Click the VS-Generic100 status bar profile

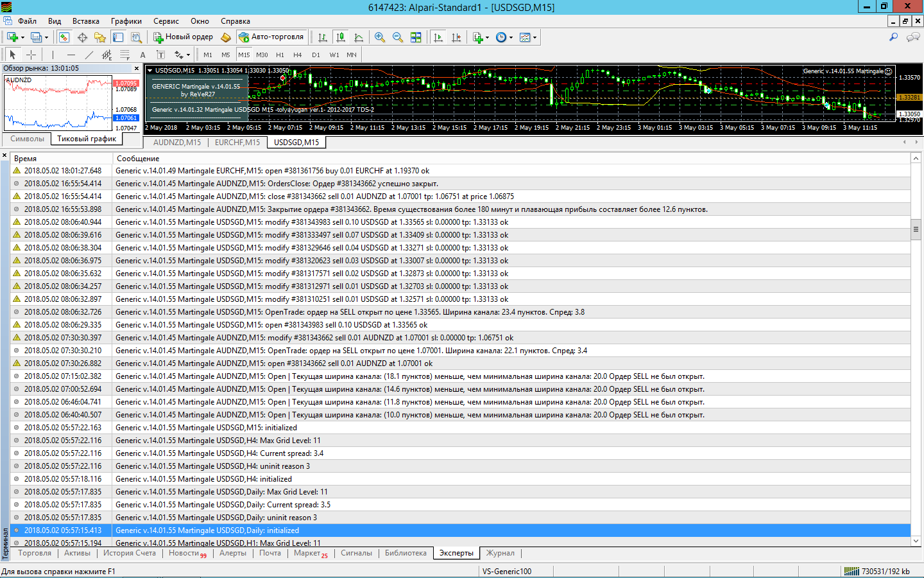coord(507,571)
